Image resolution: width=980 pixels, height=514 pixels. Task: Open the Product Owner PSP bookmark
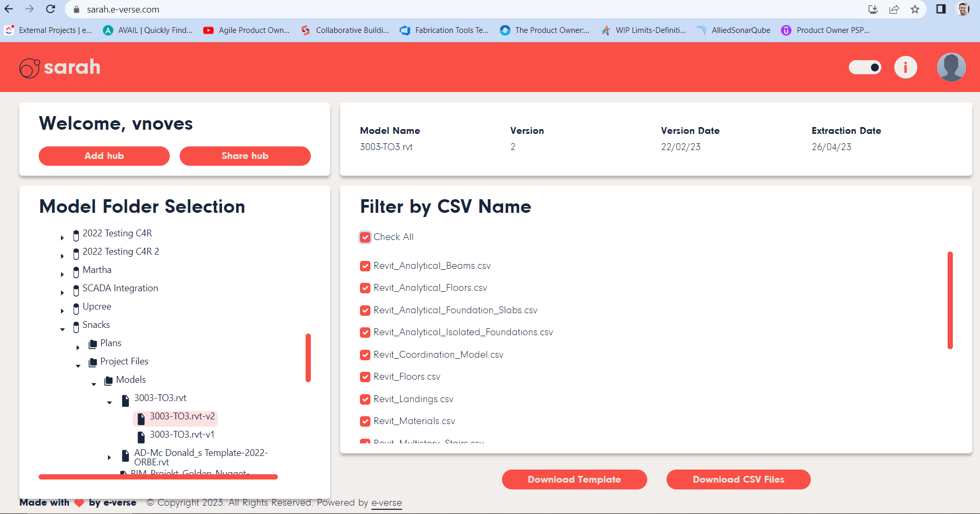tap(825, 30)
